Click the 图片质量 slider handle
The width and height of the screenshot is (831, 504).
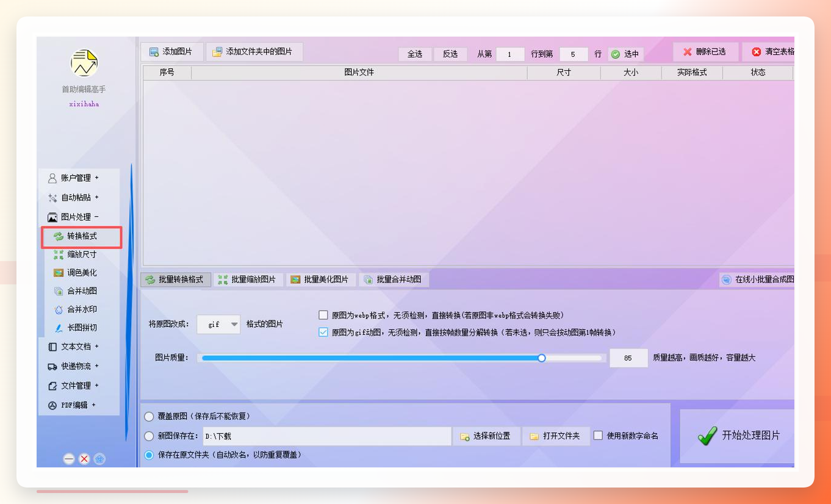tap(542, 358)
